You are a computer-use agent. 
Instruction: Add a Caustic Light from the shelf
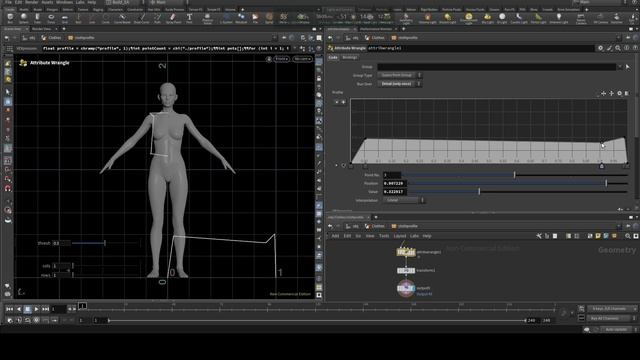tap(519, 18)
